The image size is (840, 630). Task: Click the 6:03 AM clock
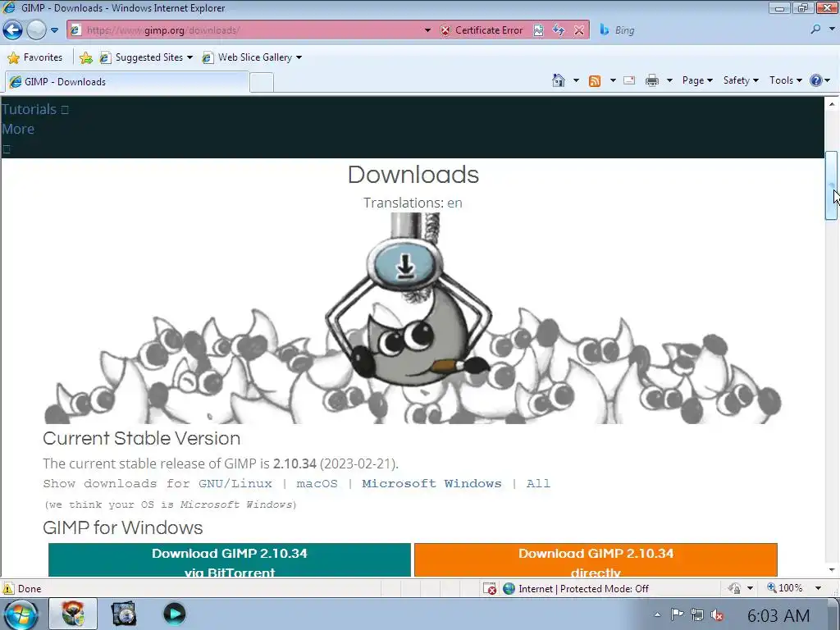778,615
